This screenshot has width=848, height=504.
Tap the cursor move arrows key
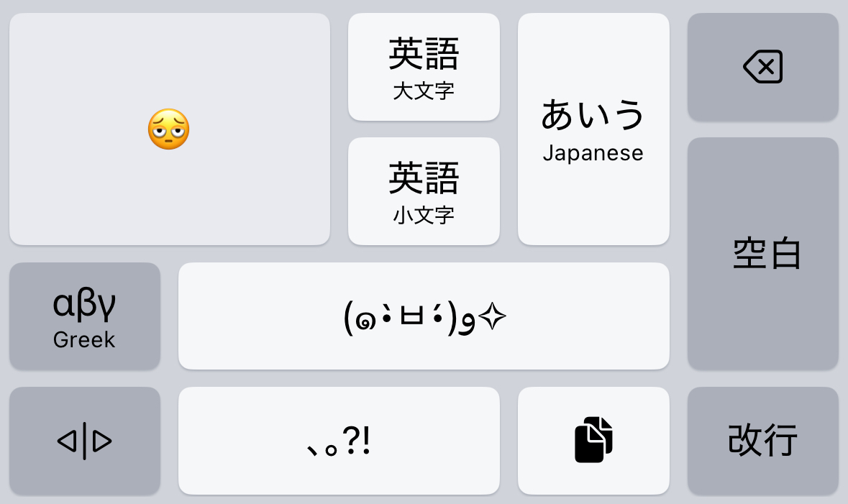point(84,441)
